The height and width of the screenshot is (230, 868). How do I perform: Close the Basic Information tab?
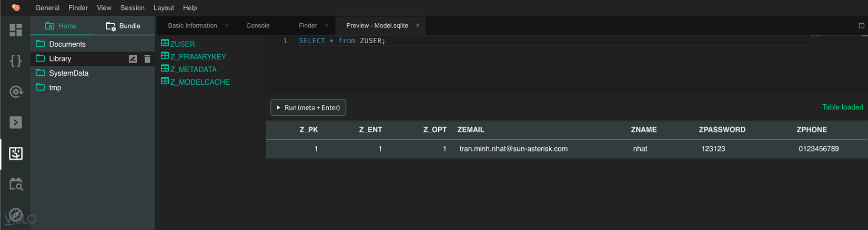point(227,25)
